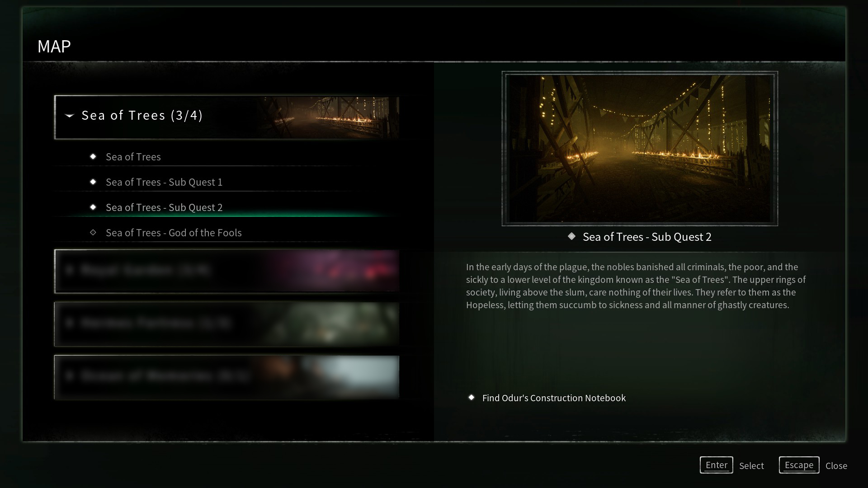Click diamond marker before Sub Quest 1
The height and width of the screenshot is (488, 868).
[93, 182]
